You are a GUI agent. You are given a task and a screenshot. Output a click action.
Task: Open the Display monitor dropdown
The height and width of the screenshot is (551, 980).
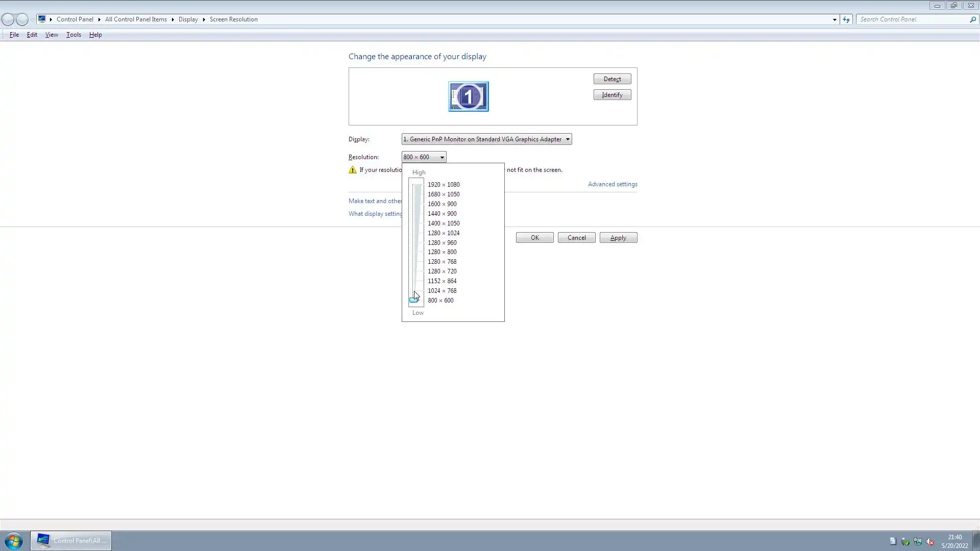pyautogui.click(x=486, y=139)
